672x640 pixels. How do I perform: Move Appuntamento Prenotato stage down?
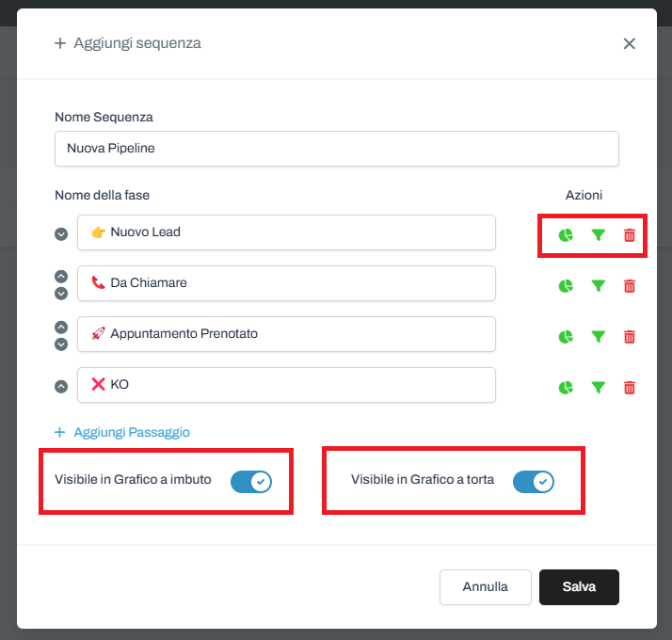point(61,344)
